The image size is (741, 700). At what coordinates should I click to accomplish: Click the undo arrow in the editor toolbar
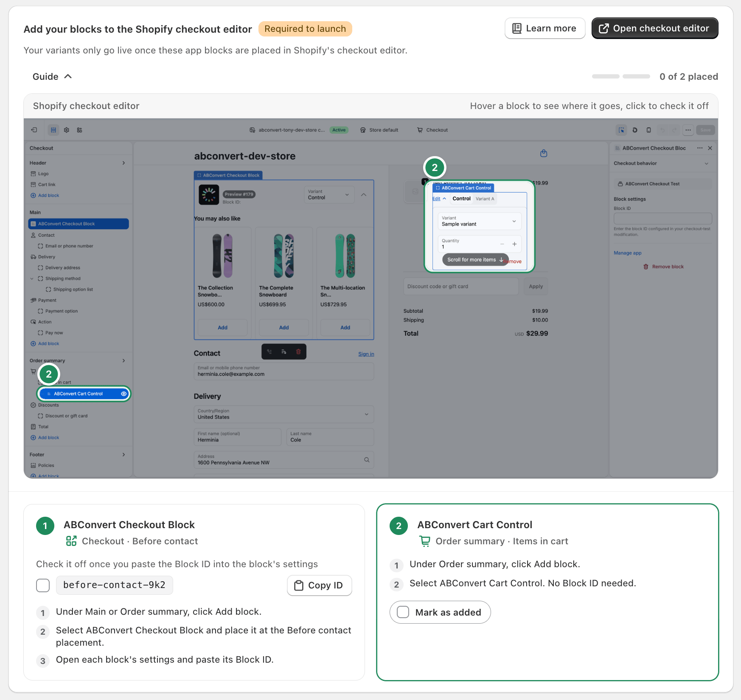pos(662,130)
